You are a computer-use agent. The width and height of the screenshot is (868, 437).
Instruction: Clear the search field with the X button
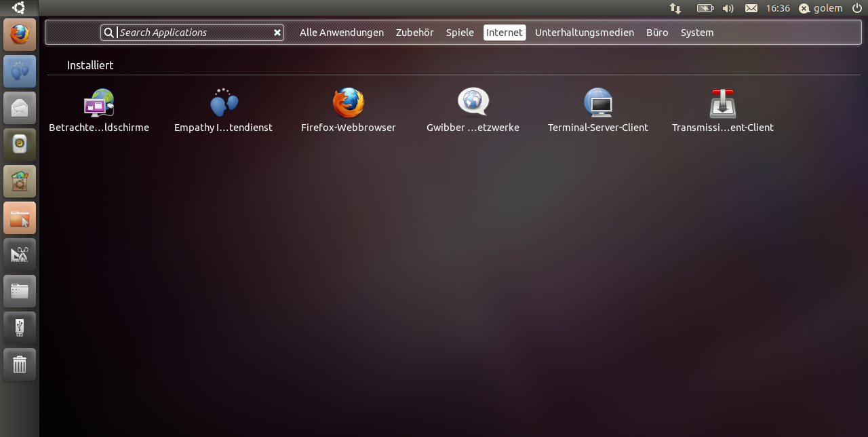pyautogui.click(x=277, y=33)
